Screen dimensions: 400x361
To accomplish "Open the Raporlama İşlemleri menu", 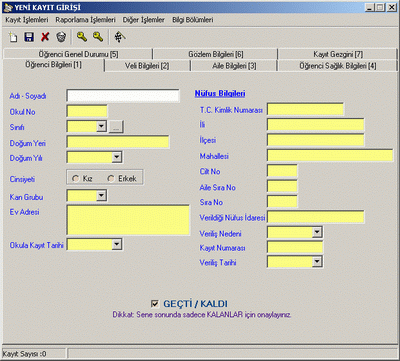I will [x=85, y=20].
